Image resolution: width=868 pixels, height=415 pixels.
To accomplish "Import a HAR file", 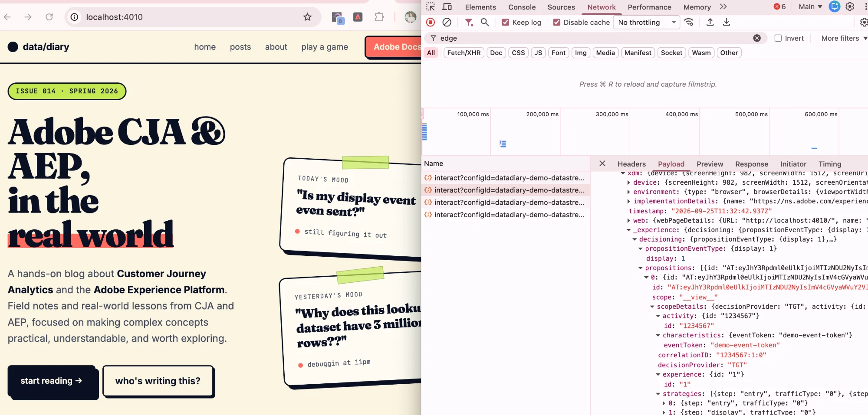I will coord(710,22).
